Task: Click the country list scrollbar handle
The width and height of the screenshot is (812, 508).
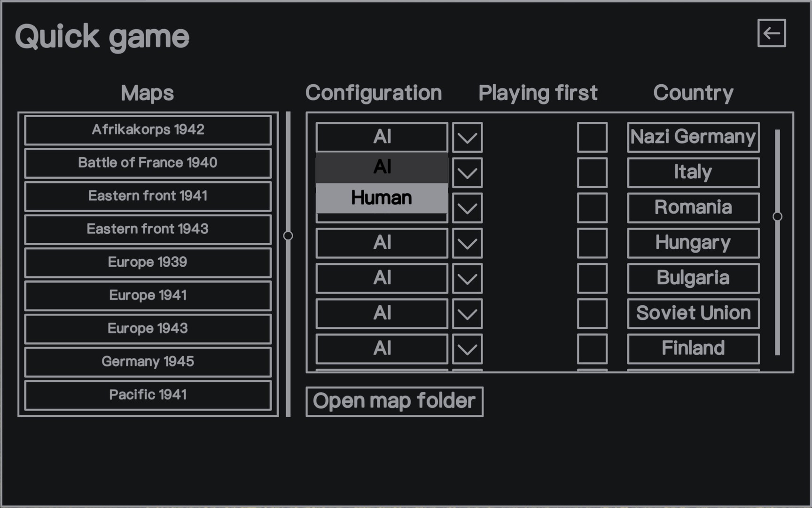Action: 777,216
